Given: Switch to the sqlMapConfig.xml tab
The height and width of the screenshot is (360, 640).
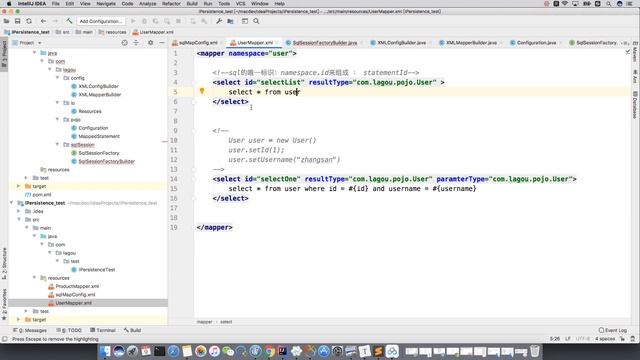Looking at the screenshot, I should coord(198,43).
